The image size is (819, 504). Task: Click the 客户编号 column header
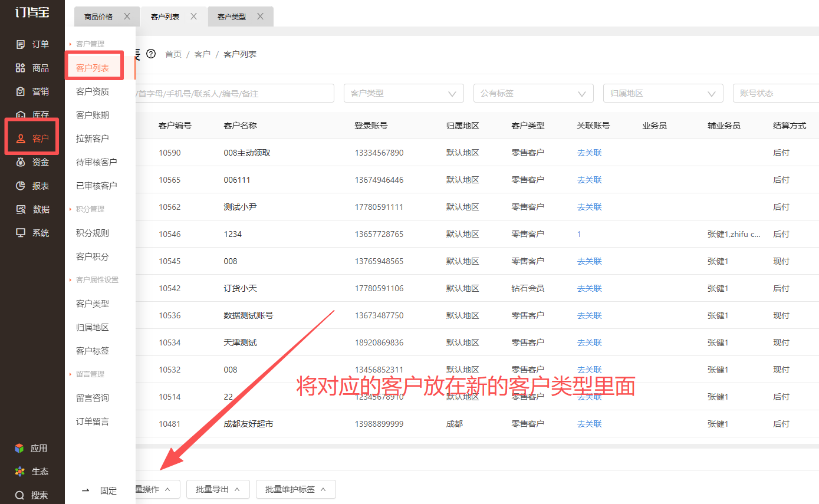point(175,126)
